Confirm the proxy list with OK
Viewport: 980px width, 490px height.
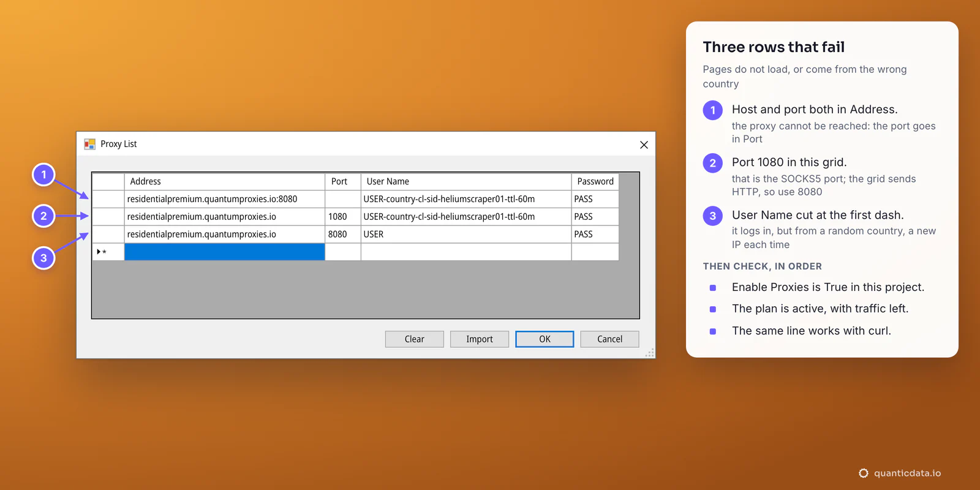pyautogui.click(x=545, y=339)
